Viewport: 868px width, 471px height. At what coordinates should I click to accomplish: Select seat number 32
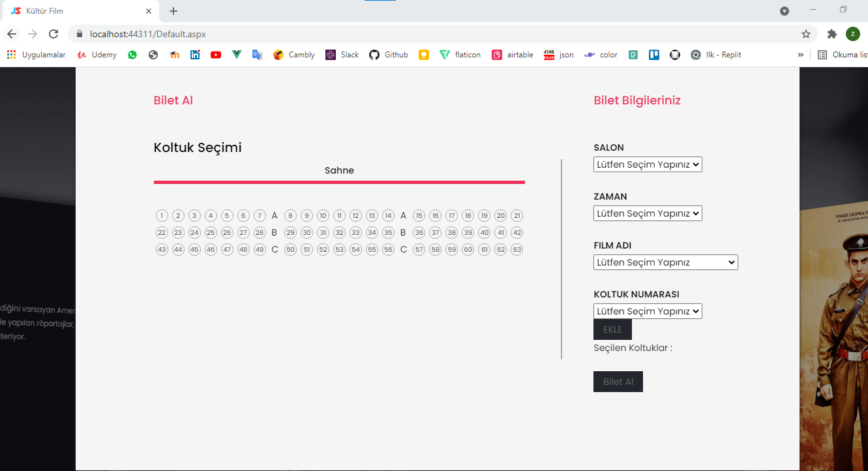(x=339, y=232)
